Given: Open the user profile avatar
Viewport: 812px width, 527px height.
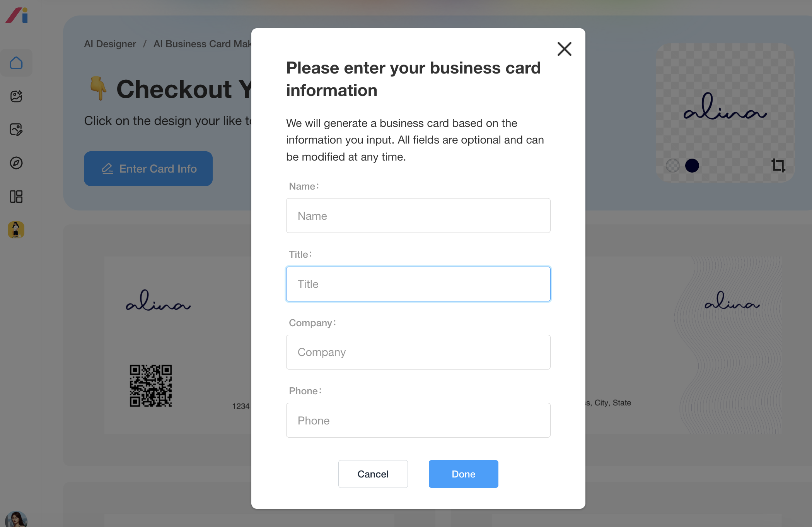Looking at the screenshot, I should click(16, 519).
